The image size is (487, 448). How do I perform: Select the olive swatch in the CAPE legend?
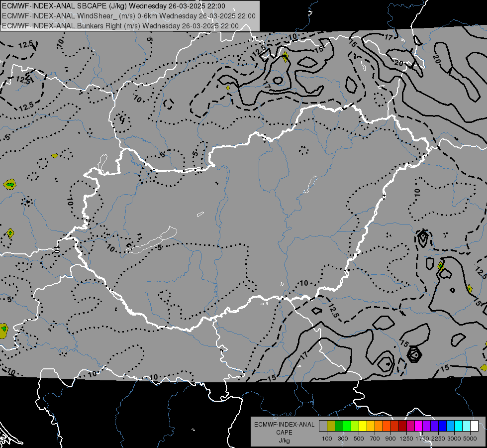click(331, 426)
